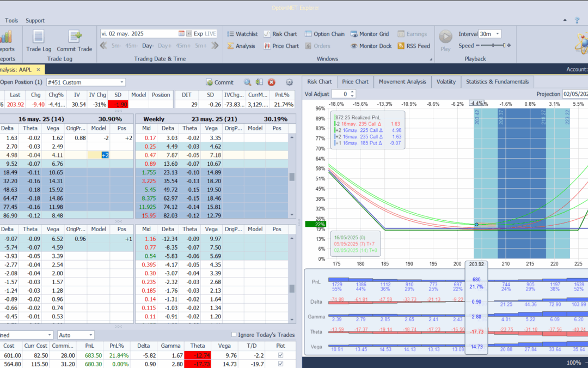This screenshot has height=368, width=588.
Task: Click the green export grid icon
Action: pyautogui.click(x=259, y=82)
